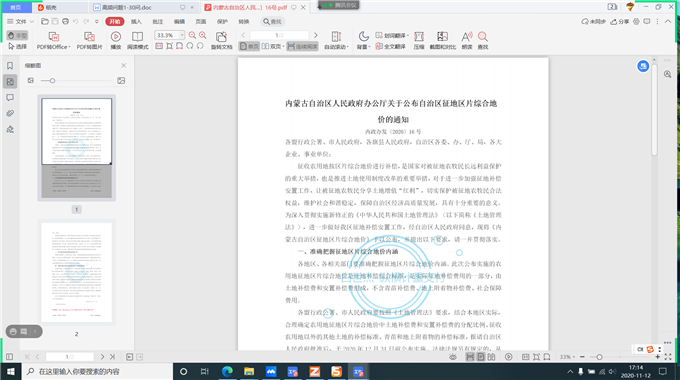The image size is (680, 380).
Task: Open the 开始 ribbon tab
Action: pos(114,21)
